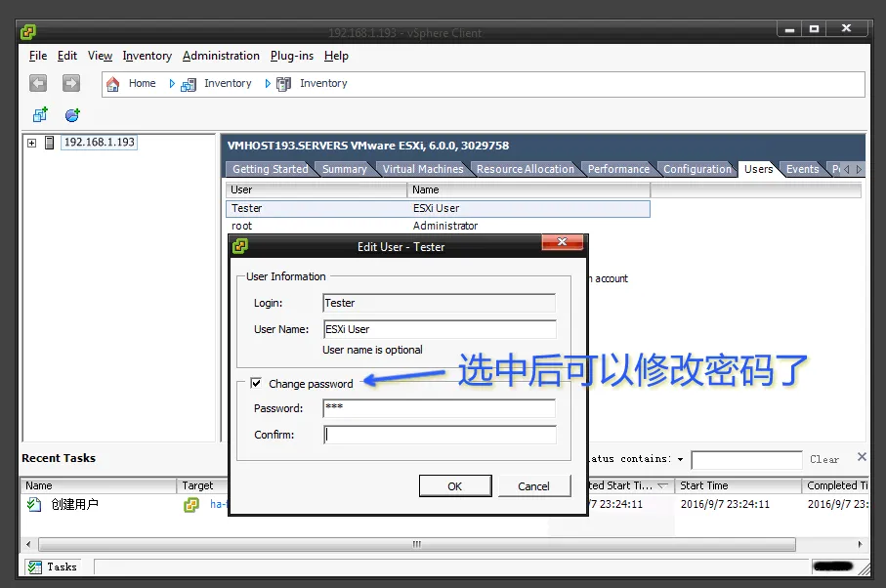Screen dimensions: 886x588
Task: Click the Recent Tasks filter text box
Action: click(x=746, y=460)
